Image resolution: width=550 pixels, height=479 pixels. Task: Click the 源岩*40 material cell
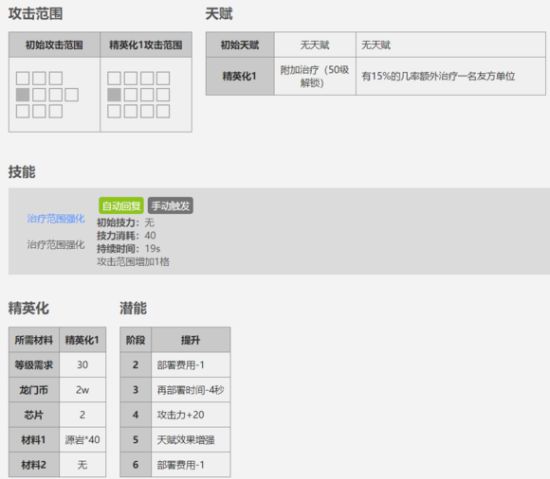point(82,440)
